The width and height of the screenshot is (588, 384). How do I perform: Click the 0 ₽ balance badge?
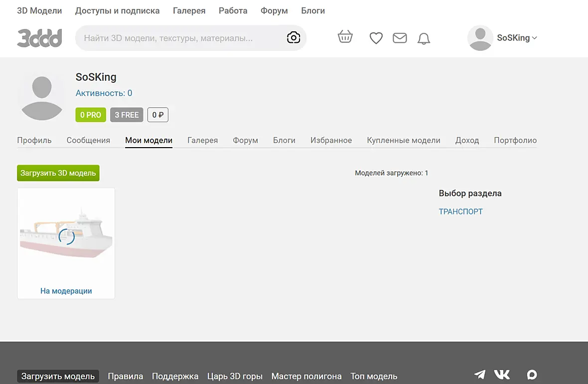158,115
